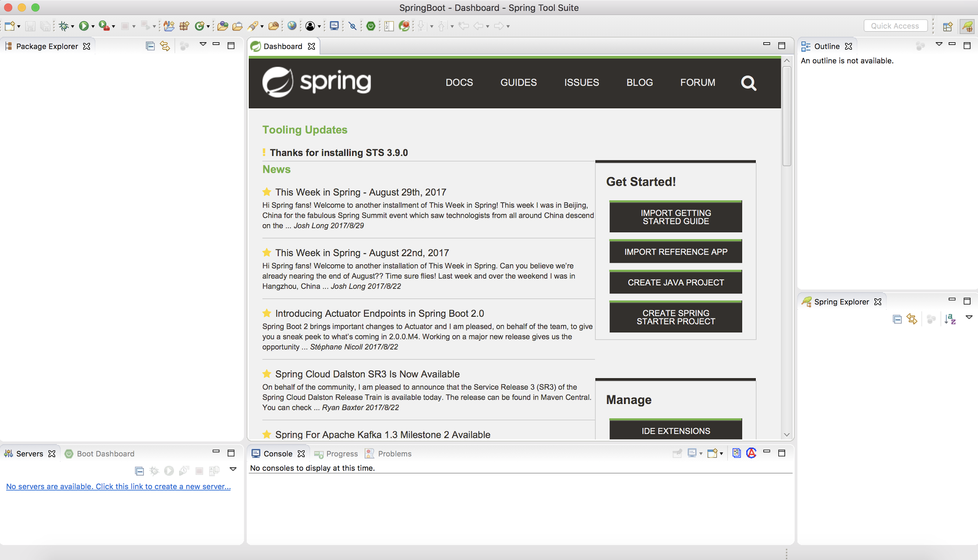The height and width of the screenshot is (560, 978).
Task: Open the Run configurations dropdown arrow
Action: (93, 27)
